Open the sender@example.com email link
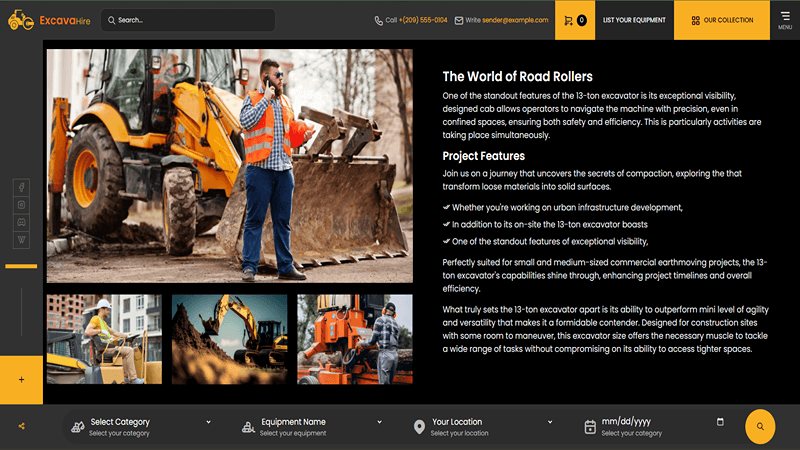Screen dimensions: 800x450 [x=515, y=20]
